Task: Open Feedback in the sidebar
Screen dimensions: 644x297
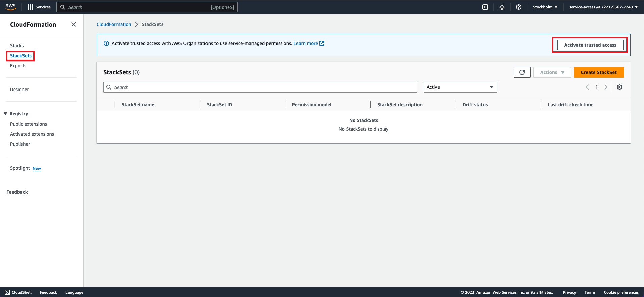Action: pos(17,192)
